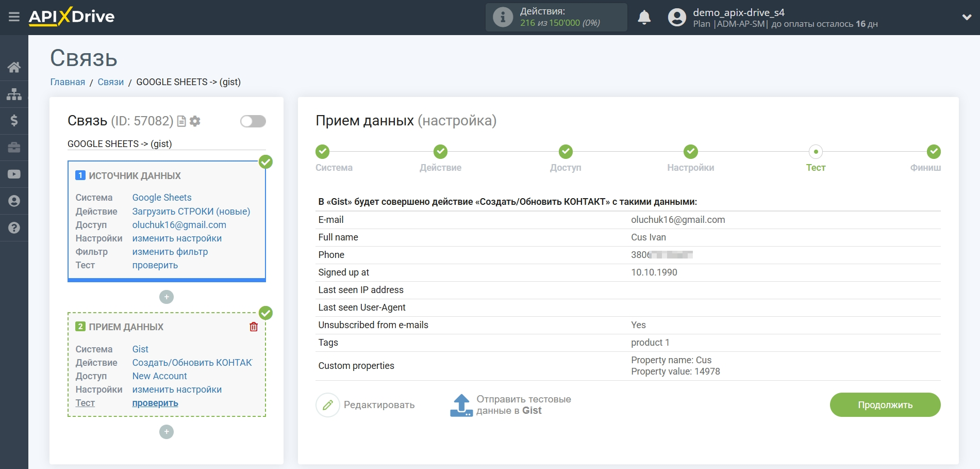Click the notifications bell icon

pos(644,18)
